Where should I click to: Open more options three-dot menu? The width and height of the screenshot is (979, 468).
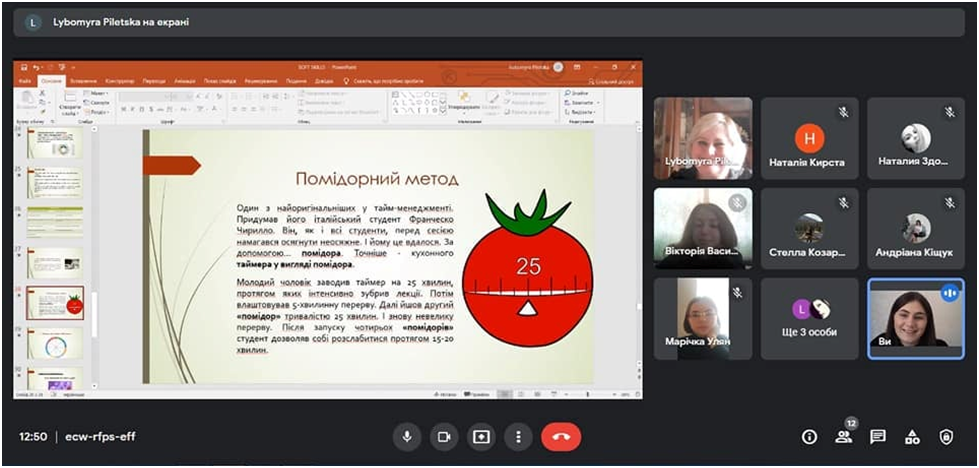click(x=517, y=436)
